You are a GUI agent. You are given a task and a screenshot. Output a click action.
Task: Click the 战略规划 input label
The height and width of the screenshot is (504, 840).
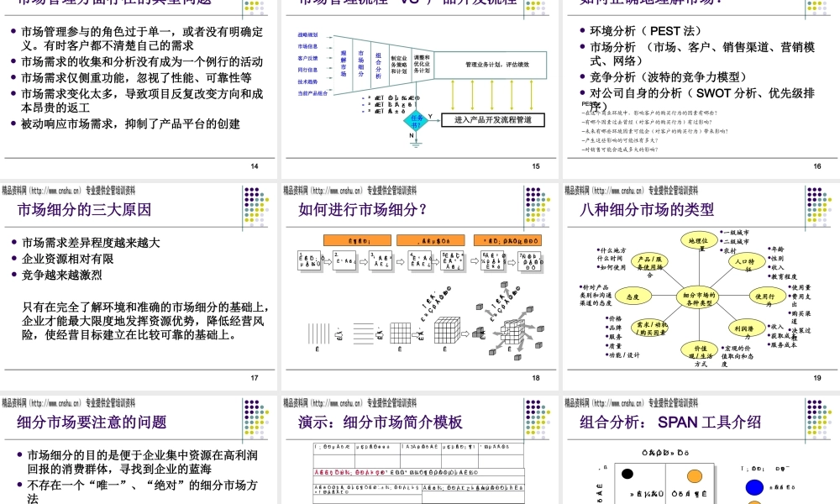point(307,34)
